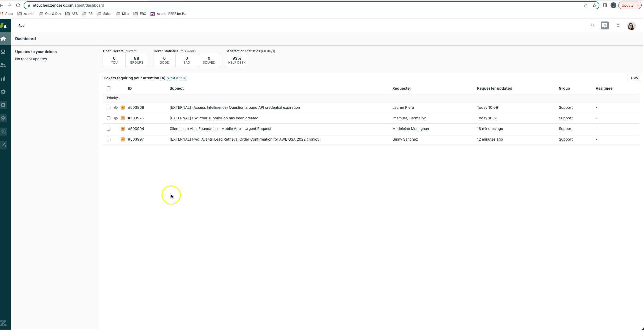Open the 'What is this?' help link
The width and height of the screenshot is (644, 330).
pos(177,78)
